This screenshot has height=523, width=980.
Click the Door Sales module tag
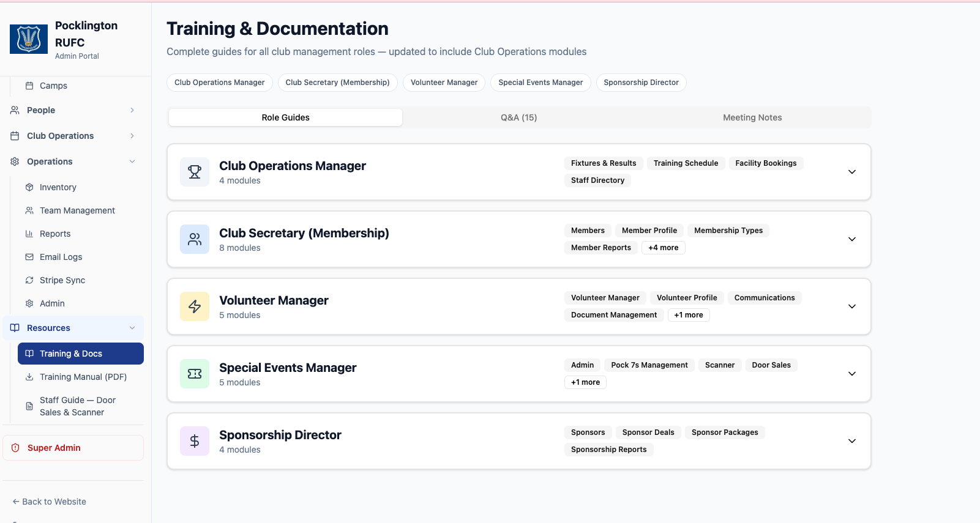tap(771, 365)
